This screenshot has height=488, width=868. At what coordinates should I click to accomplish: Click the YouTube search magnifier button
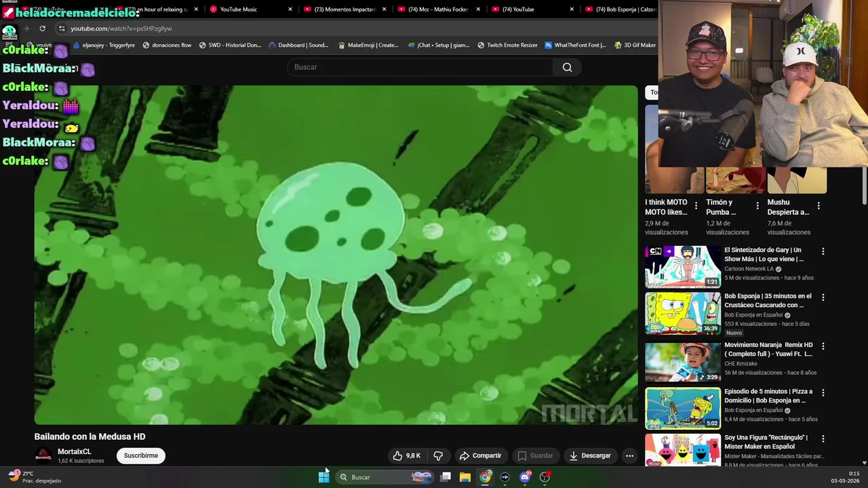[x=567, y=67]
